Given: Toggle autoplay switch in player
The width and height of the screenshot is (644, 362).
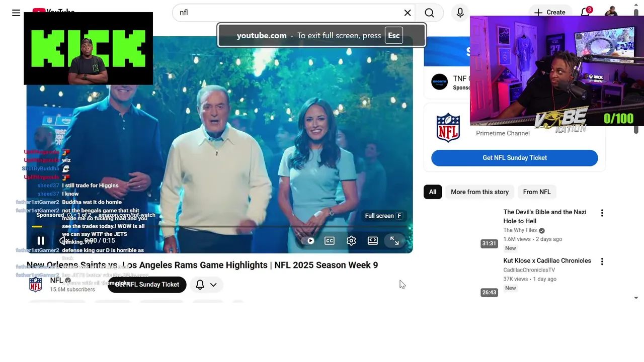Looking at the screenshot, I should pos(308,241).
